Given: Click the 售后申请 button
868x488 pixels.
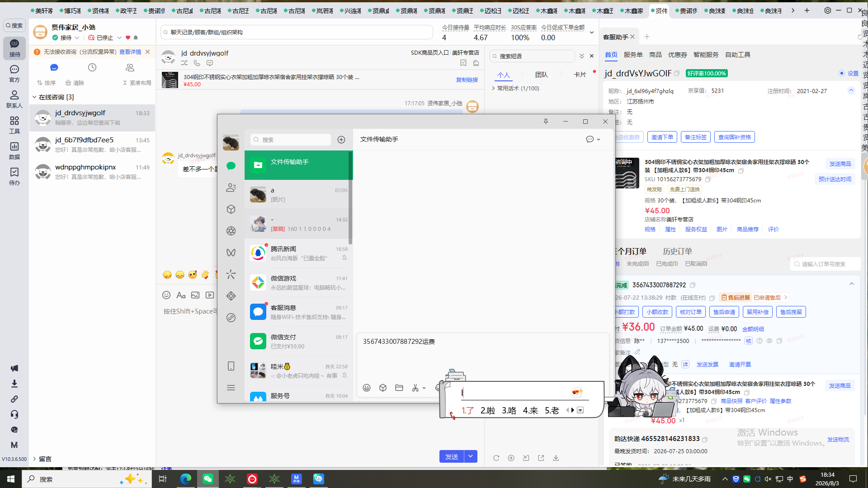Looking at the screenshot, I should [724, 312].
